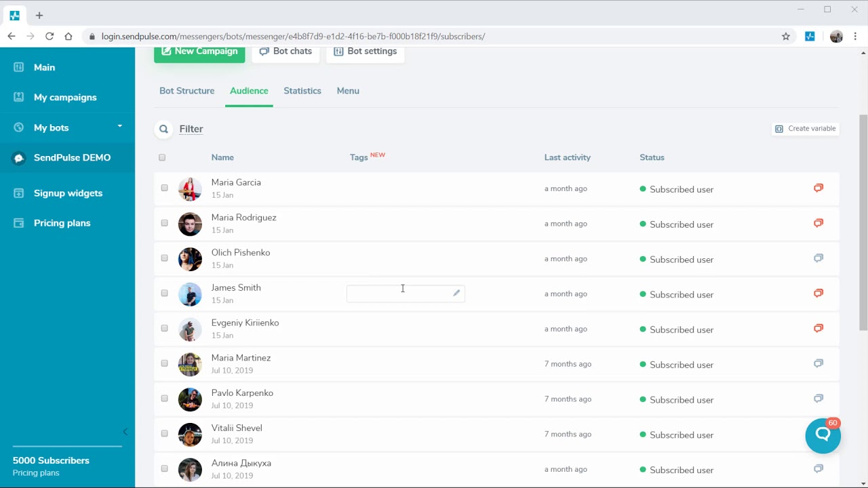Go to the browser home page
This screenshot has height=488, width=868.
tap(68, 37)
